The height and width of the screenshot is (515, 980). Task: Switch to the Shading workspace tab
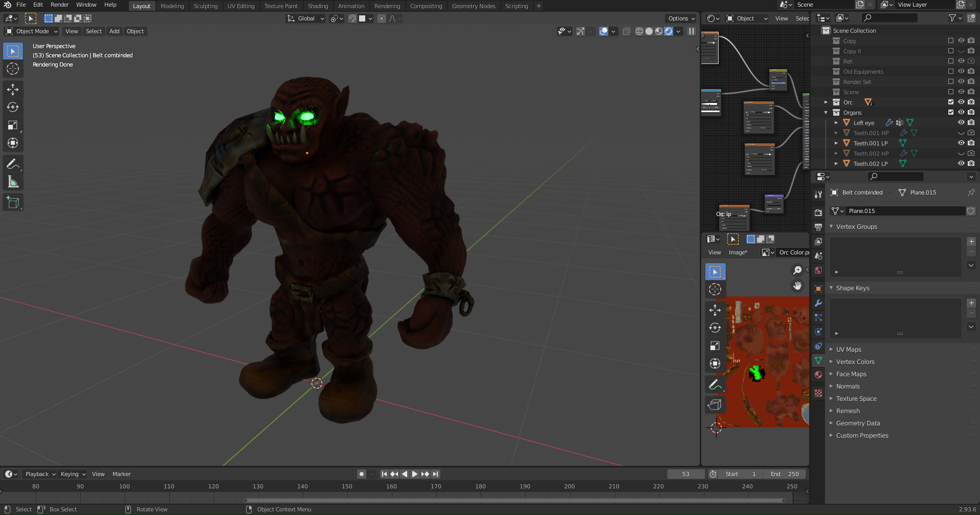[x=318, y=6]
